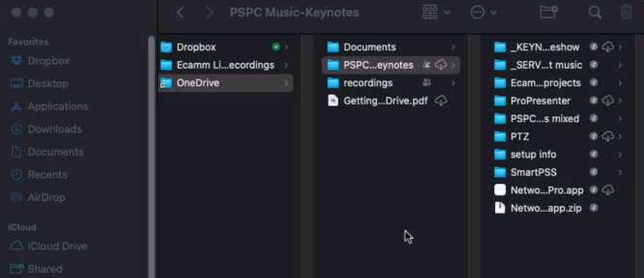Go back with the toolbar back arrow
Screen dimensions: 644x278
click(180, 12)
